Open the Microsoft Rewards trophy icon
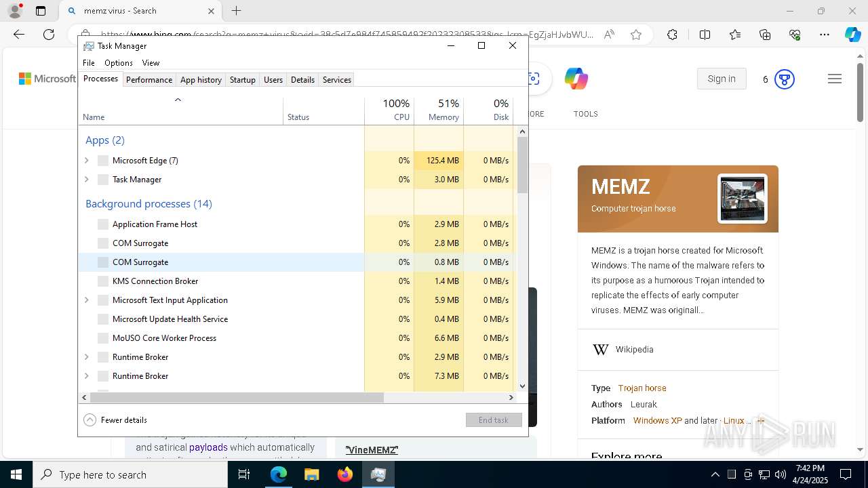The width and height of the screenshot is (868, 488). pos(785,79)
